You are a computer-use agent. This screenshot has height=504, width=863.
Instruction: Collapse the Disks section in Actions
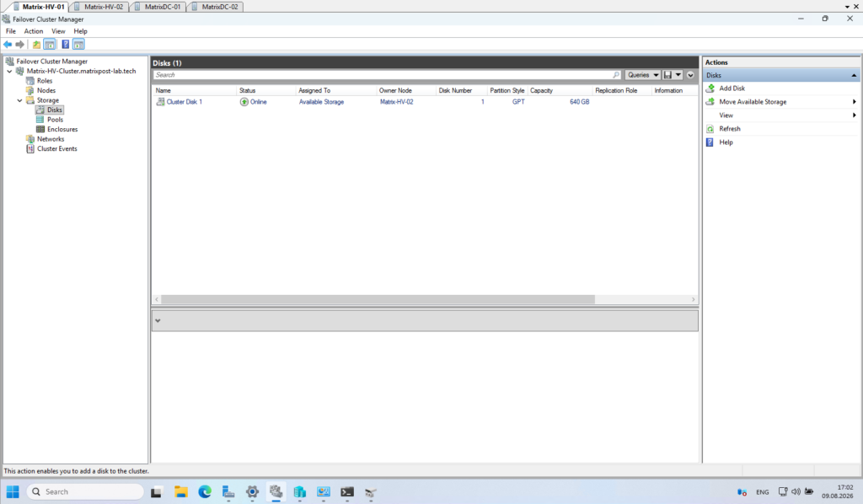tap(854, 75)
